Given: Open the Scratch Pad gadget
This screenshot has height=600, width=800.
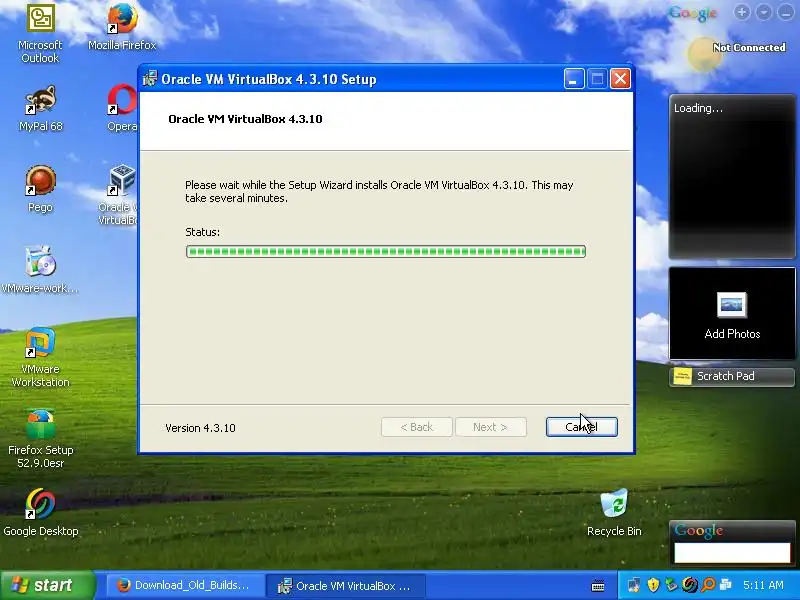Looking at the screenshot, I should point(732,377).
